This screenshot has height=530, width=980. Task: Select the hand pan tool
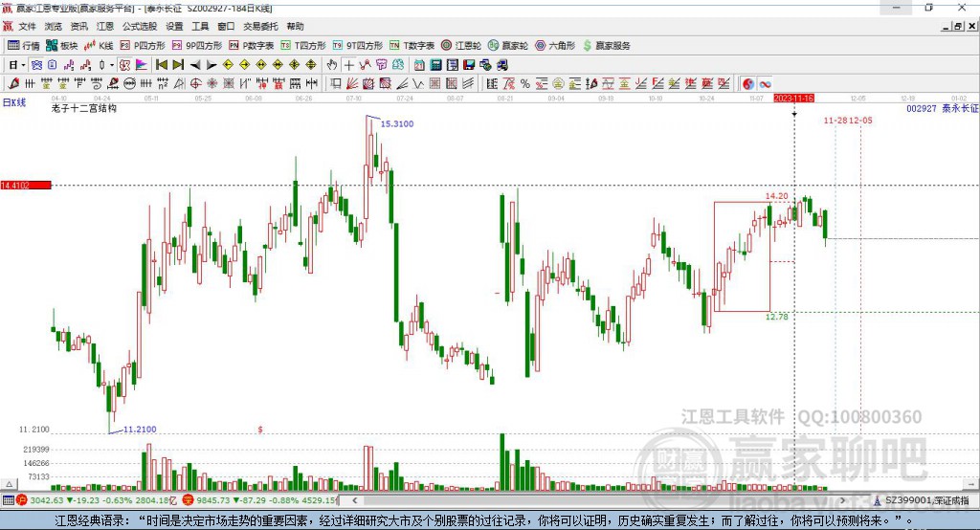coord(331,65)
